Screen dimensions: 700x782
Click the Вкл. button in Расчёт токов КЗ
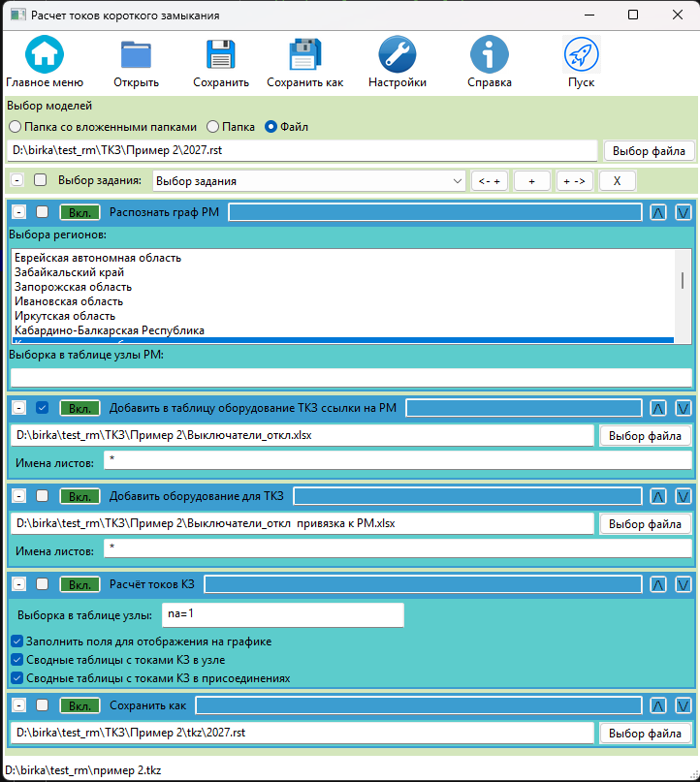(80, 584)
